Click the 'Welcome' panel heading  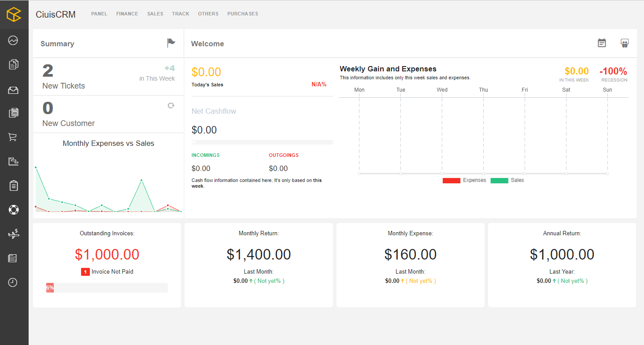coord(207,44)
